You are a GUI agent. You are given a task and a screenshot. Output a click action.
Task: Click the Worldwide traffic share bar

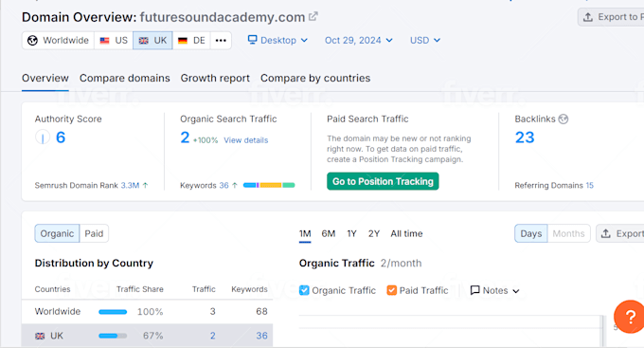click(x=113, y=312)
